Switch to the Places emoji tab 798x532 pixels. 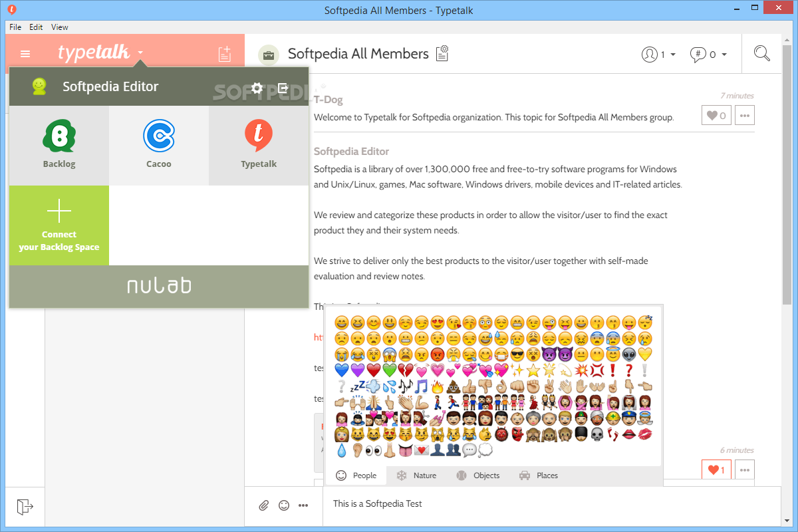point(539,475)
